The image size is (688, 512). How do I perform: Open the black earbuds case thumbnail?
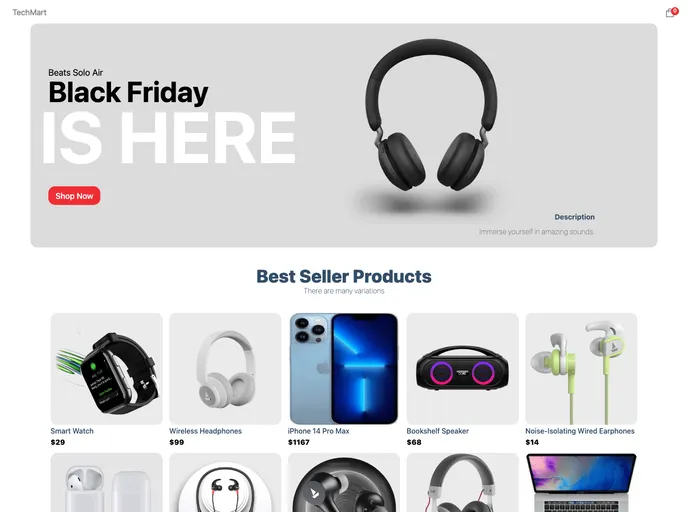344,483
